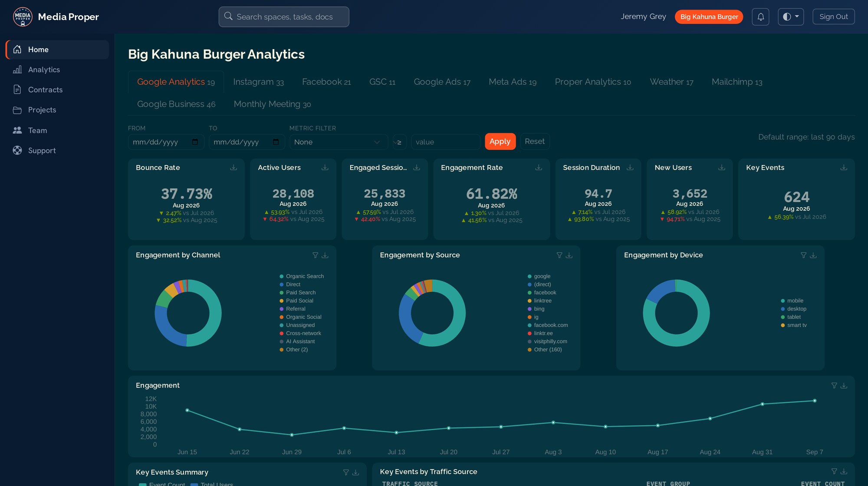Click the Big Kahuna Burger badge
Viewport: 868px width, 486px height.
709,17
